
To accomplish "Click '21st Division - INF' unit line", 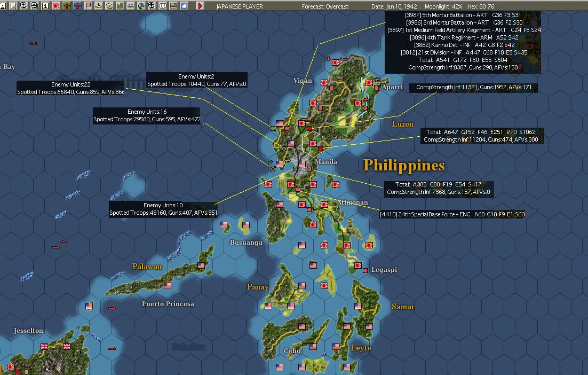I will 464,52.
